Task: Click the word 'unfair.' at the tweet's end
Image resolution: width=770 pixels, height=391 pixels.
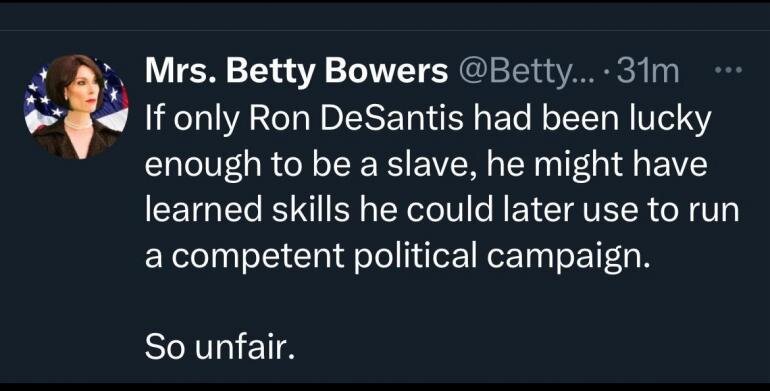Action: coord(245,347)
